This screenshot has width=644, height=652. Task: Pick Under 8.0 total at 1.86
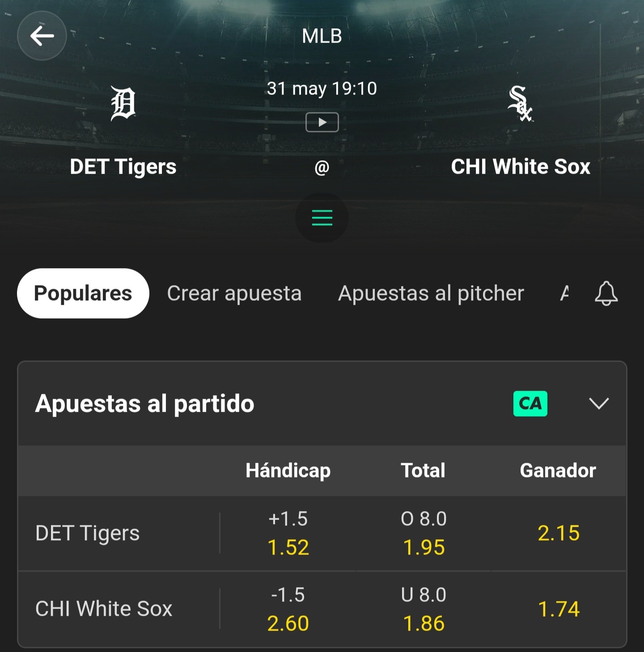point(424,609)
